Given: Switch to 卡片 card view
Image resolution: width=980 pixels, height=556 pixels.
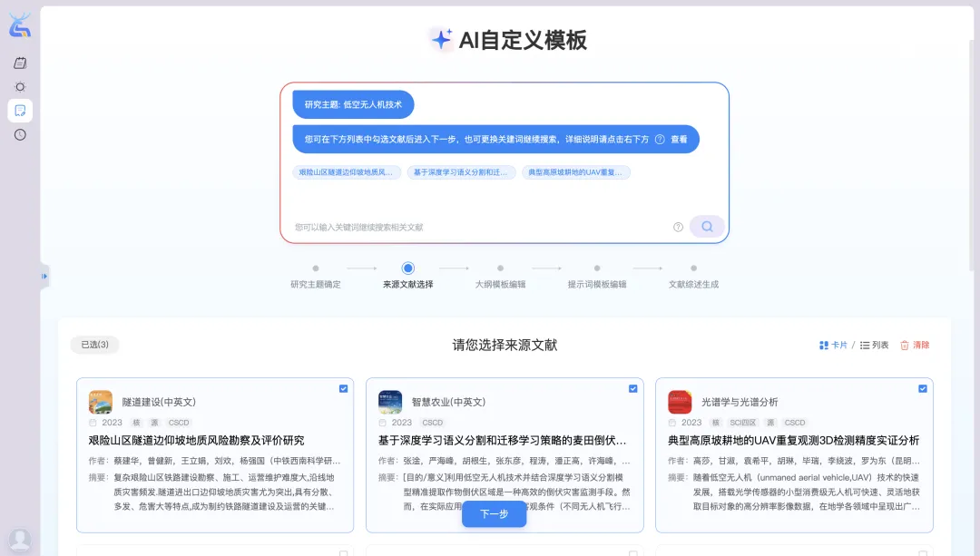Looking at the screenshot, I should 833,346.
